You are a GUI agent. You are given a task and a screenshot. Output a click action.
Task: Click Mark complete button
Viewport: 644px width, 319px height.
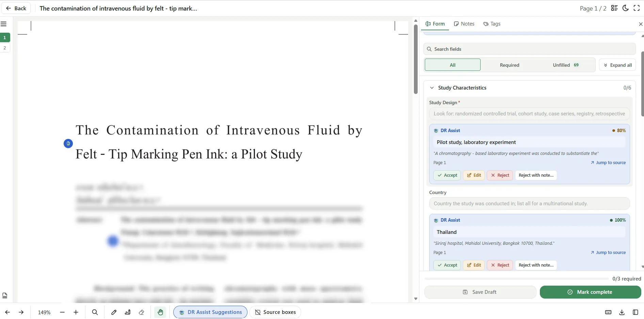coord(590,292)
